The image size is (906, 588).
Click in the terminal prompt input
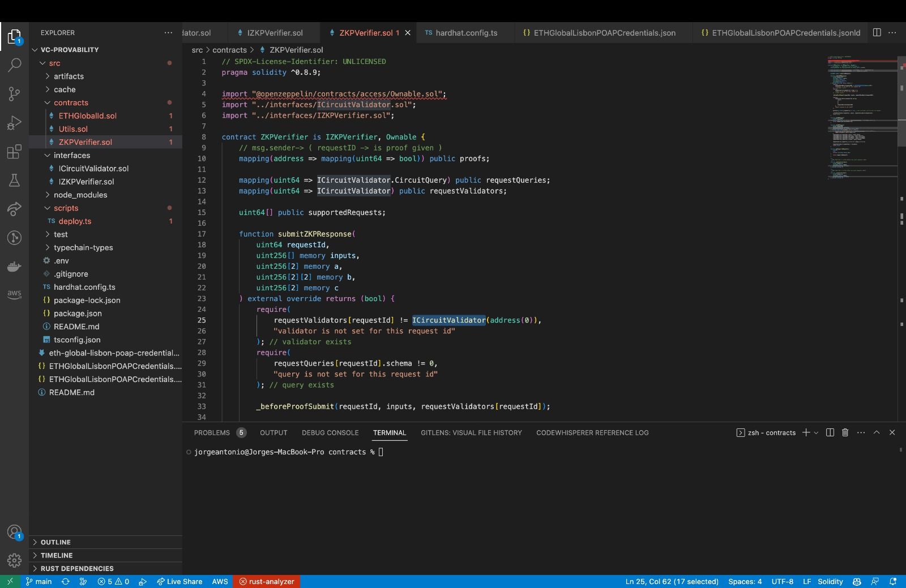click(x=381, y=452)
